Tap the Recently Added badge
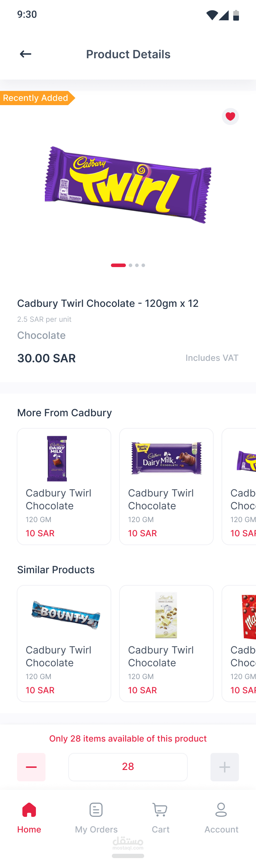Screen dimensions: 256x868 [36, 98]
